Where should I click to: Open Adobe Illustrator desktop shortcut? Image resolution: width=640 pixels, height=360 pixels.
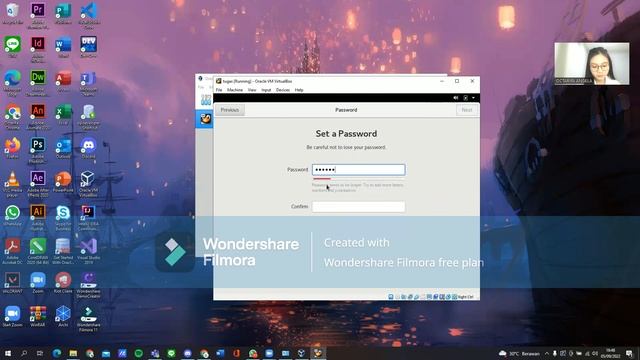[x=38, y=217]
